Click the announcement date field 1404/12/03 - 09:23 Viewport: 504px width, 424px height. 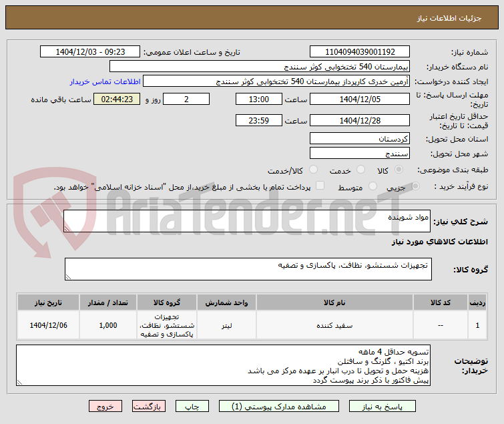90,52
